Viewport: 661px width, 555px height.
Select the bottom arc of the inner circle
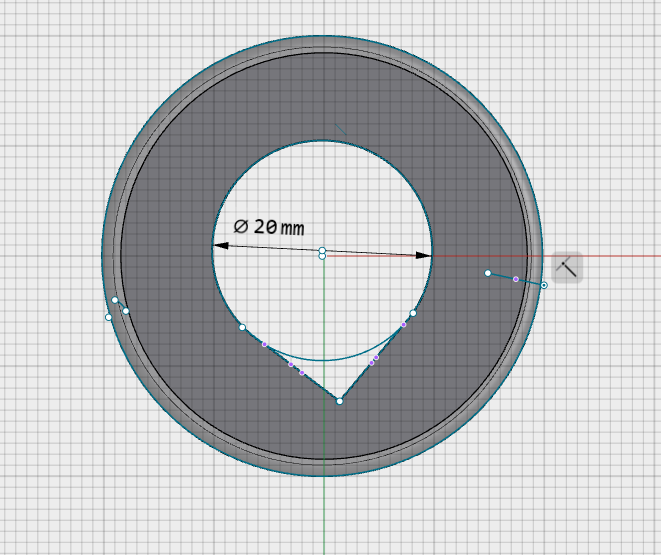click(323, 360)
